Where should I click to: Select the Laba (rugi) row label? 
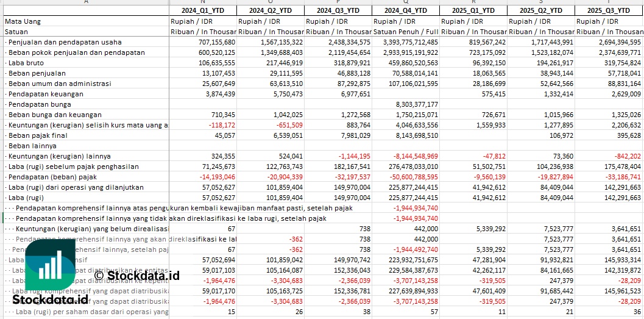click(x=26, y=198)
